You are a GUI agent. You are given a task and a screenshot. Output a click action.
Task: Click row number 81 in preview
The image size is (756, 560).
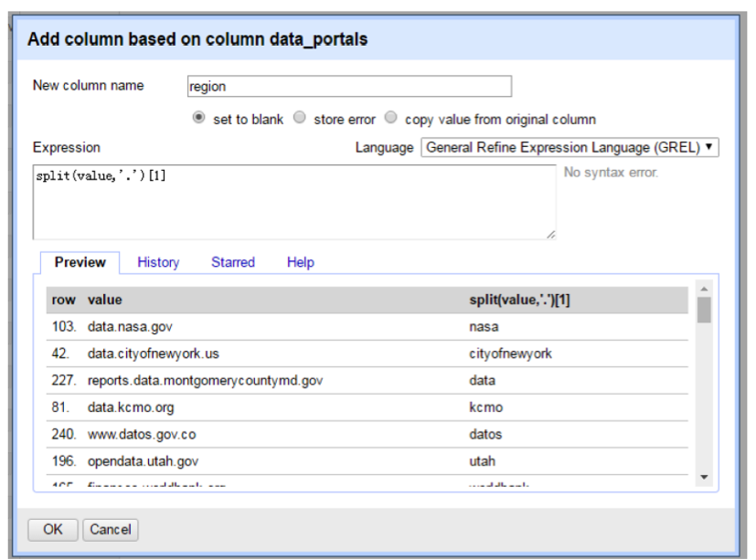click(60, 407)
